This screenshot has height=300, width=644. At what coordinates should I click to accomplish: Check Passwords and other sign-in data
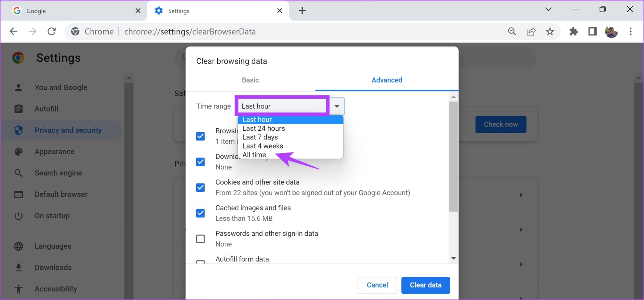click(x=201, y=239)
